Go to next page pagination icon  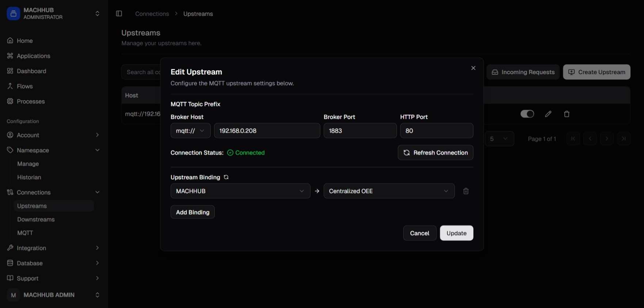tap(607, 139)
